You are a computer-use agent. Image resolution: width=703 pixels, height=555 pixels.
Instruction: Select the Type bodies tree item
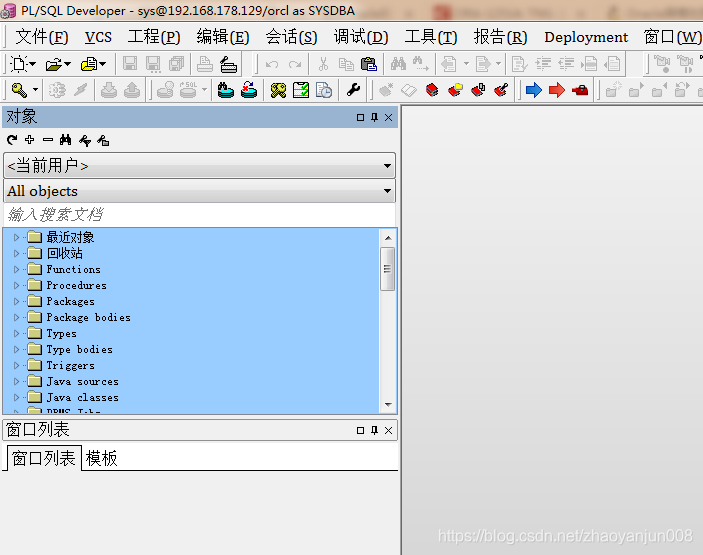tap(79, 350)
